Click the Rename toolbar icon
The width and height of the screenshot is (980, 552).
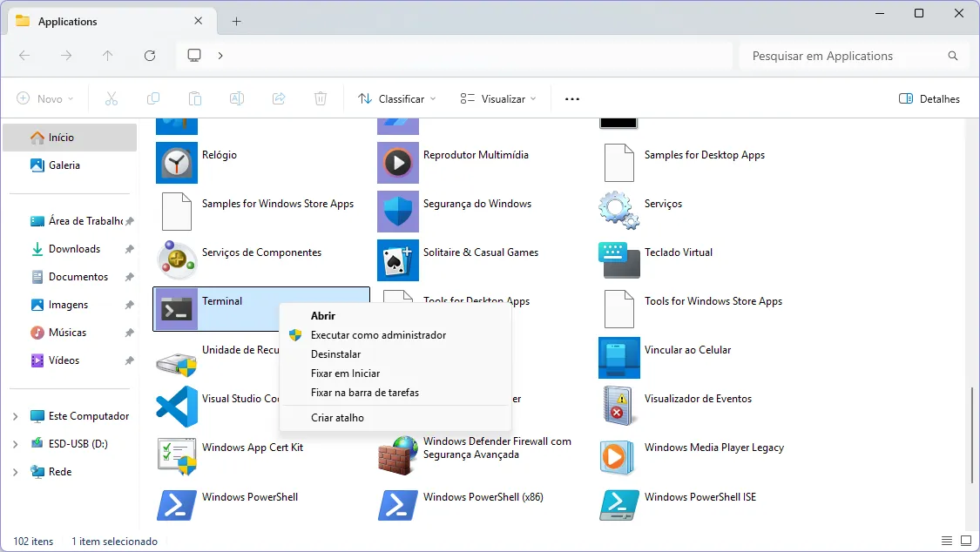(x=237, y=98)
